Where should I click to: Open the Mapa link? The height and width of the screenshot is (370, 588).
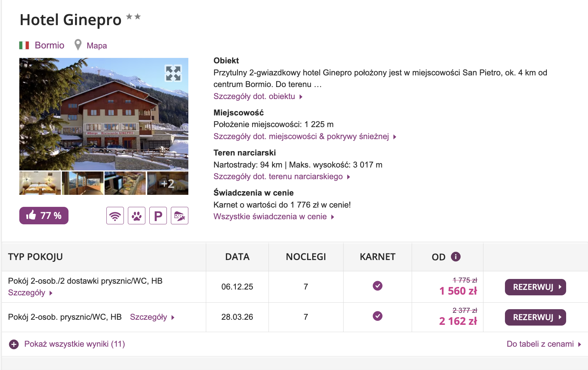[x=96, y=45]
